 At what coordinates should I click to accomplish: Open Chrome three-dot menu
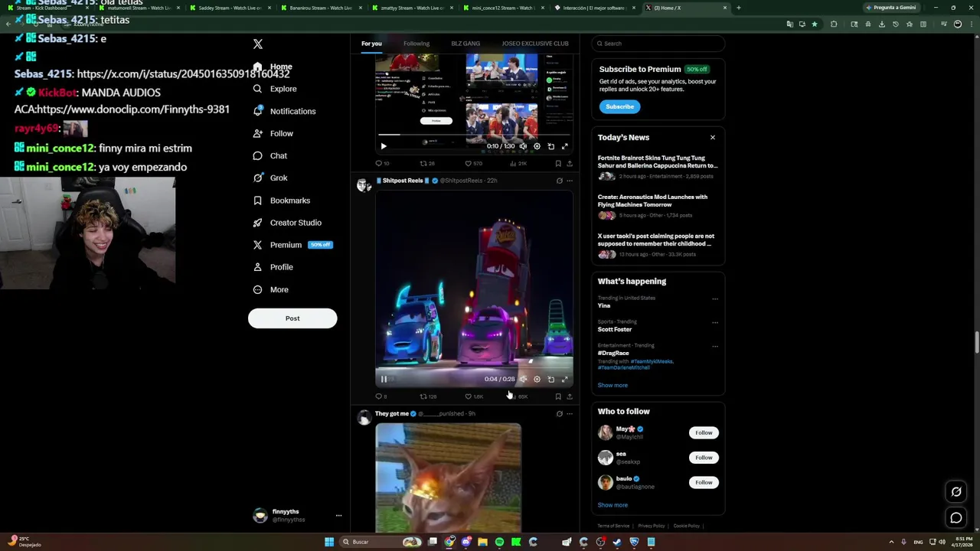tap(972, 24)
